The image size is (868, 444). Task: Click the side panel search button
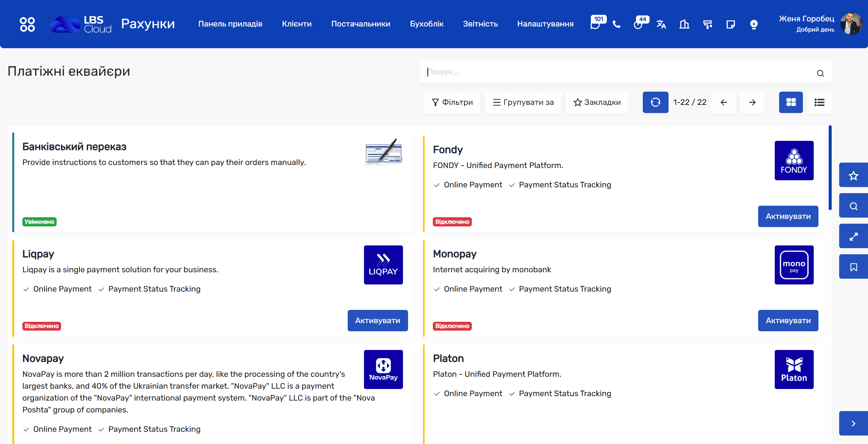coord(853,206)
